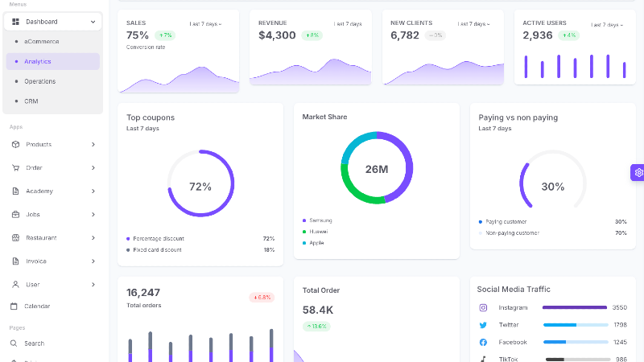Open Sales card Last 7 days dropdown
Image resolution: width=644 pixels, height=362 pixels.
[205, 24]
